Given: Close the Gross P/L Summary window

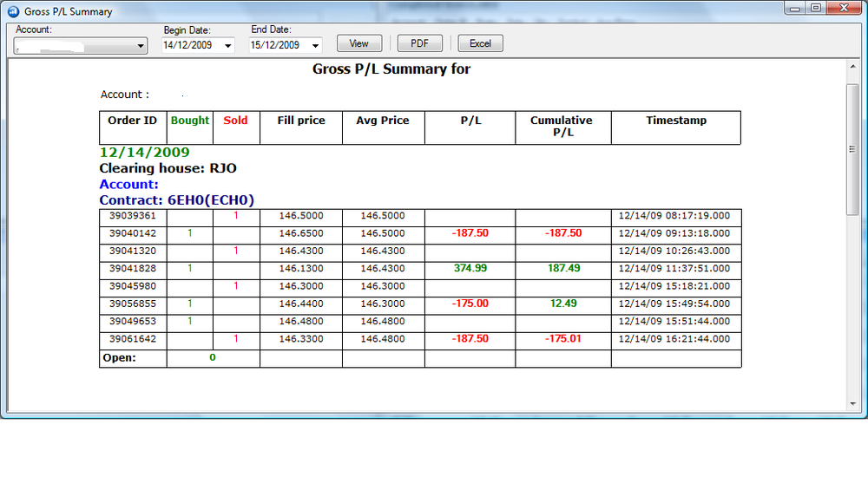Looking at the screenshot, I should 844,9.
